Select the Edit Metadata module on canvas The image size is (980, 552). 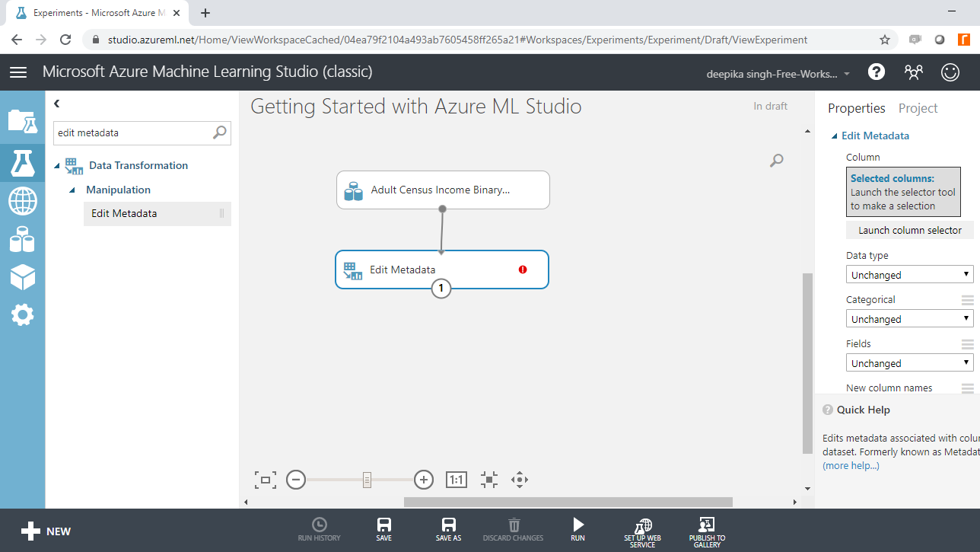(x=441, y=270)
